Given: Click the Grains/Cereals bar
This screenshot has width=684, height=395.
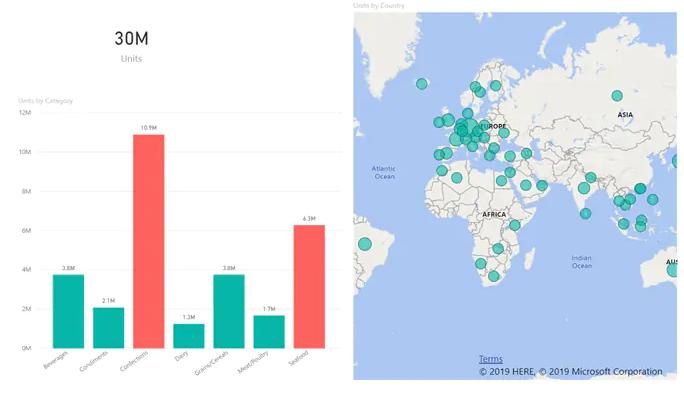Looking at the screenshot, I should 229,311.
